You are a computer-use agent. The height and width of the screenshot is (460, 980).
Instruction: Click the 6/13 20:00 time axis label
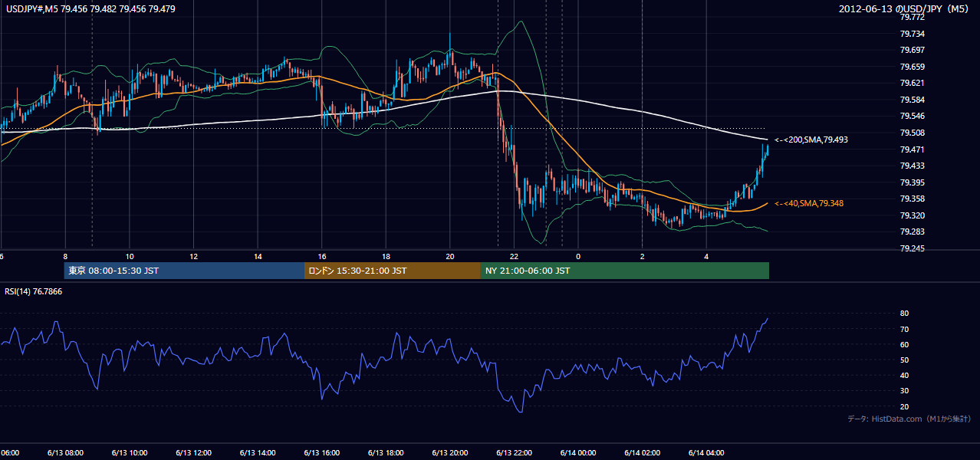click(449, 452)
